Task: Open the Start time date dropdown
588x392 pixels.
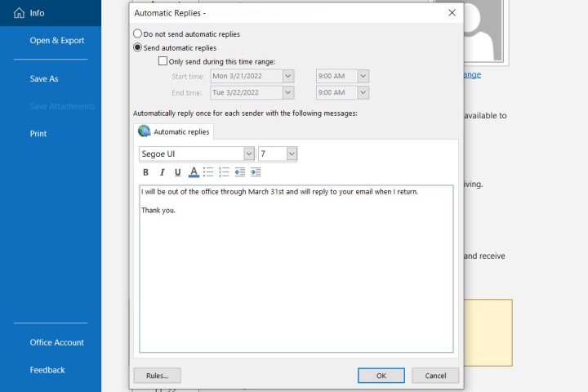Action: (288, 76)
